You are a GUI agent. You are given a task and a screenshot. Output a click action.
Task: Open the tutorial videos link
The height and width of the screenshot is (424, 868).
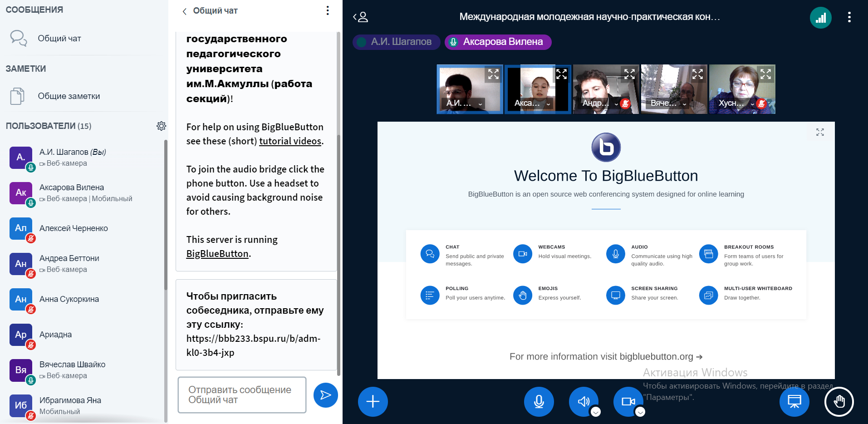coord(290,141)
